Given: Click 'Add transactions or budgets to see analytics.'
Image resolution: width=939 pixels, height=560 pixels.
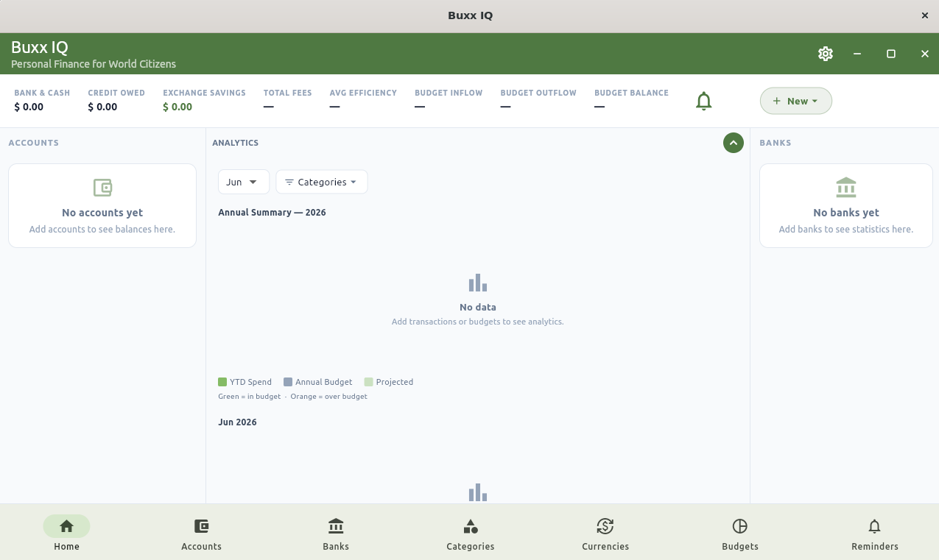Looking at the screenshot, I should click(x=478, y=322).
